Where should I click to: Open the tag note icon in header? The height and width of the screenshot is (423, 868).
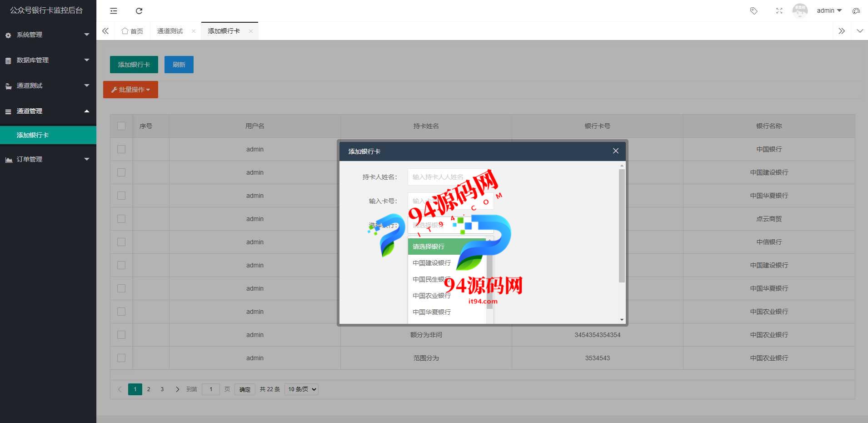click(753, 11)
